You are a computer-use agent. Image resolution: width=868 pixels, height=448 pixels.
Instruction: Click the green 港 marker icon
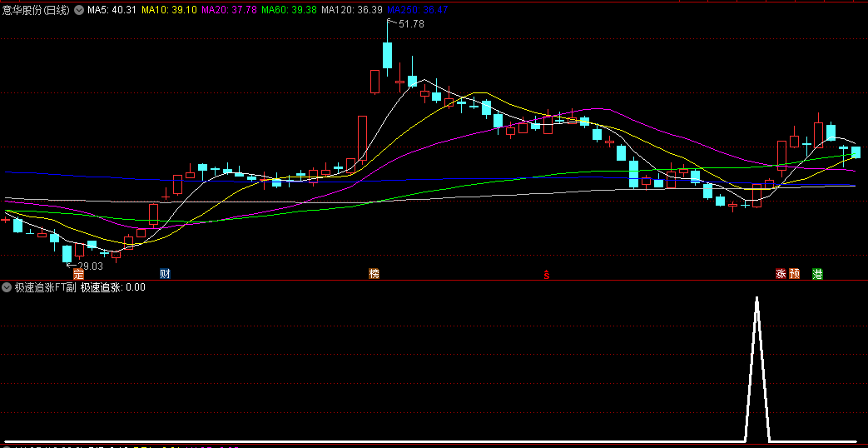(817, 274)
